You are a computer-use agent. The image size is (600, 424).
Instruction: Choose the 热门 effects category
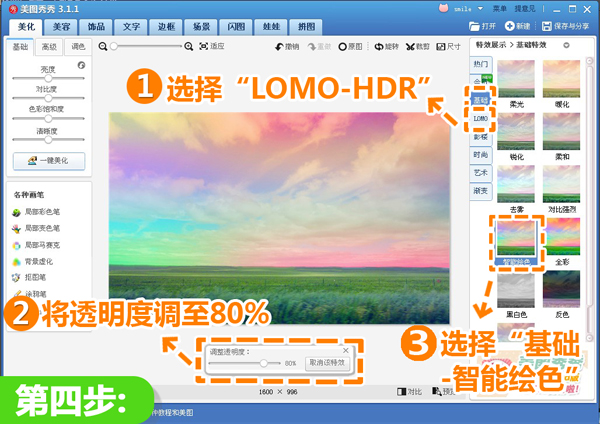[x=481, y=64]
